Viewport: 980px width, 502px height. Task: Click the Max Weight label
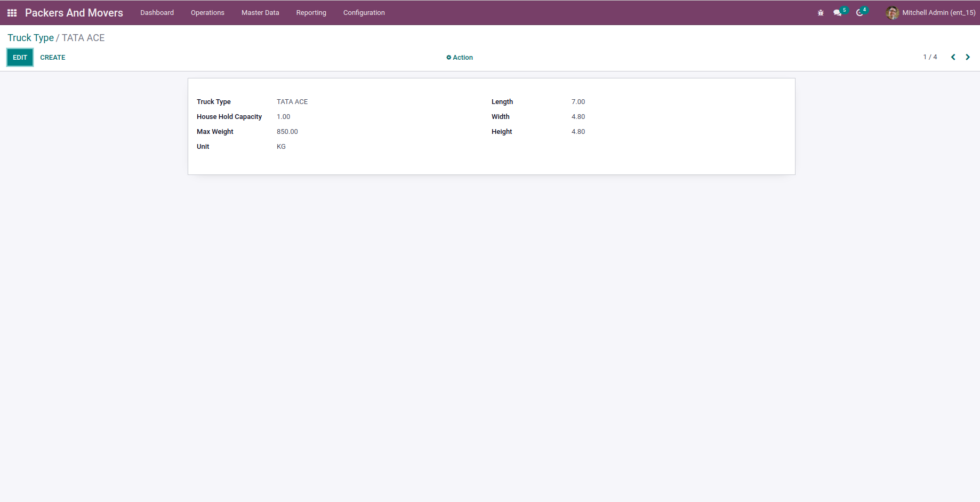(215, 132)
